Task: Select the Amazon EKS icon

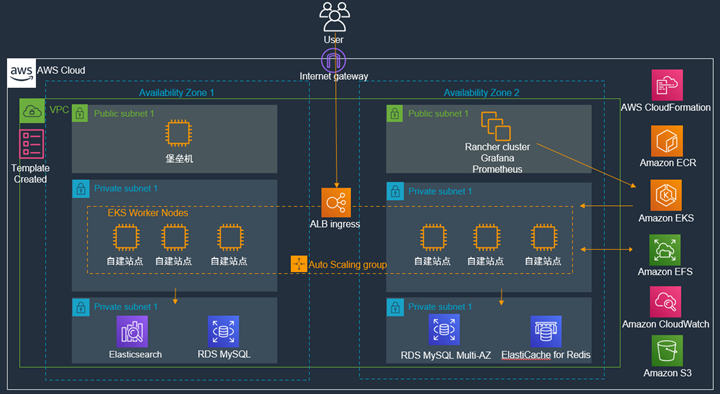Action: click(666, 195)
